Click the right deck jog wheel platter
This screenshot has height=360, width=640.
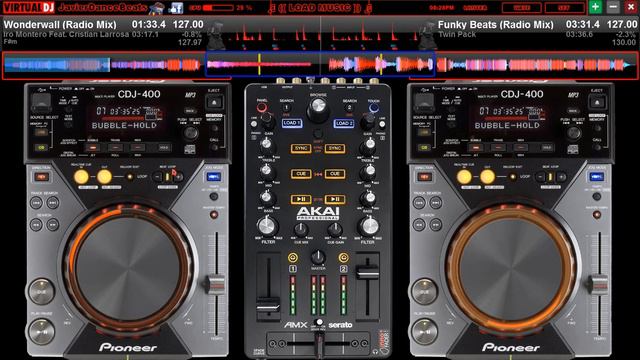(511, 267)
